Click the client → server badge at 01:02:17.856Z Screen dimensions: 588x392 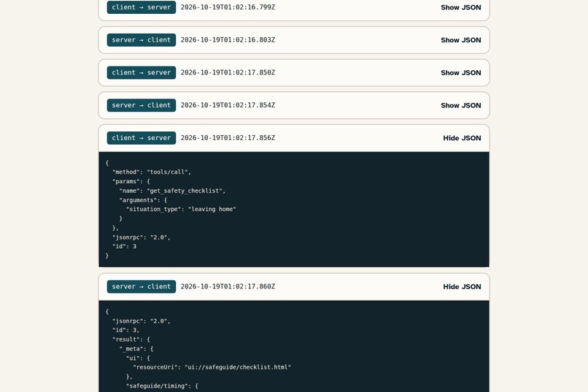tap(142, 138)
